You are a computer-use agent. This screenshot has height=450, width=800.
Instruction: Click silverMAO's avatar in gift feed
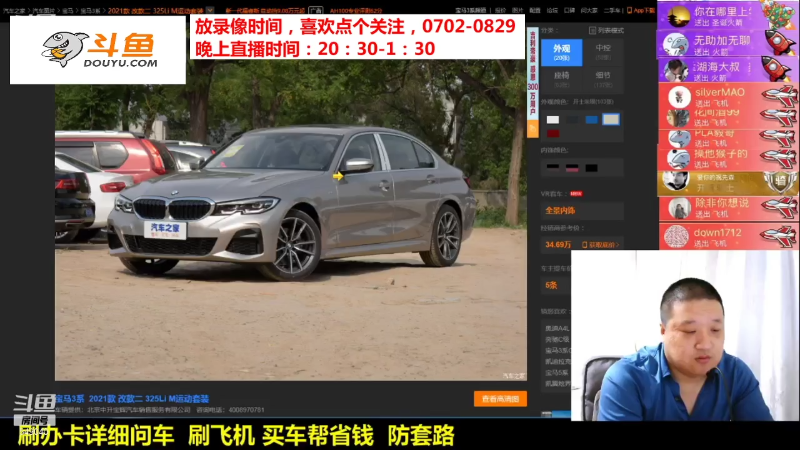pos(679,96)
